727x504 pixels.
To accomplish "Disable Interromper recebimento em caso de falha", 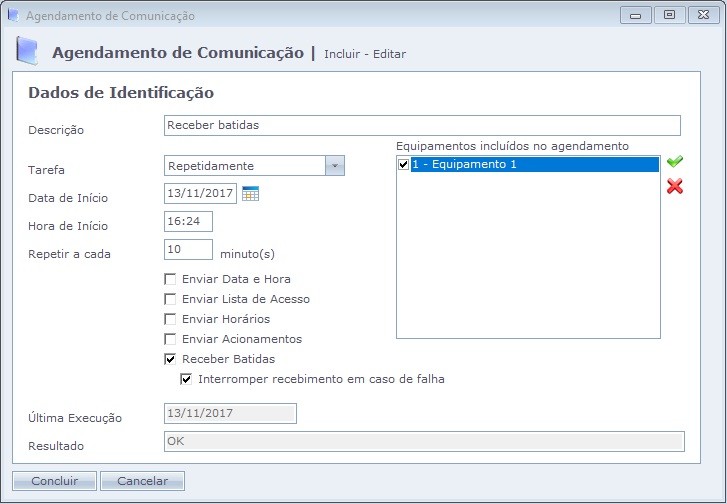I will tap(186, 379).
